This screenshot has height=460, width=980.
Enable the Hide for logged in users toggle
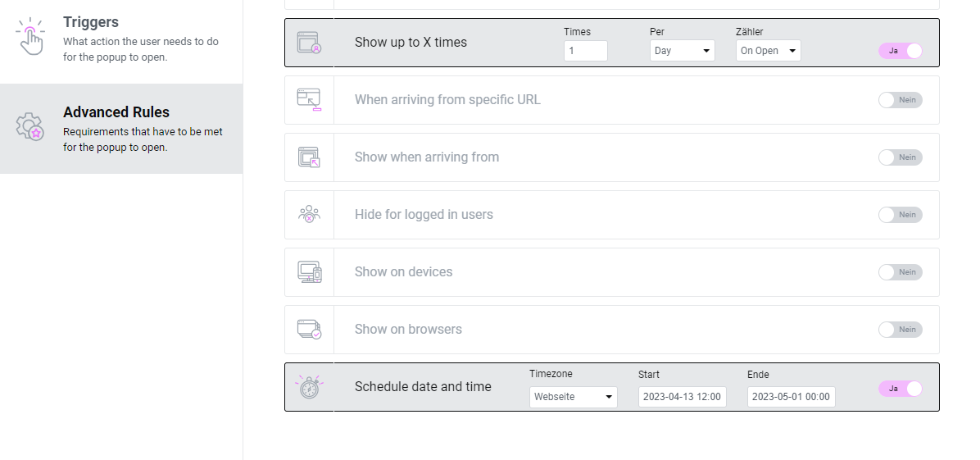tap(900, 215)
